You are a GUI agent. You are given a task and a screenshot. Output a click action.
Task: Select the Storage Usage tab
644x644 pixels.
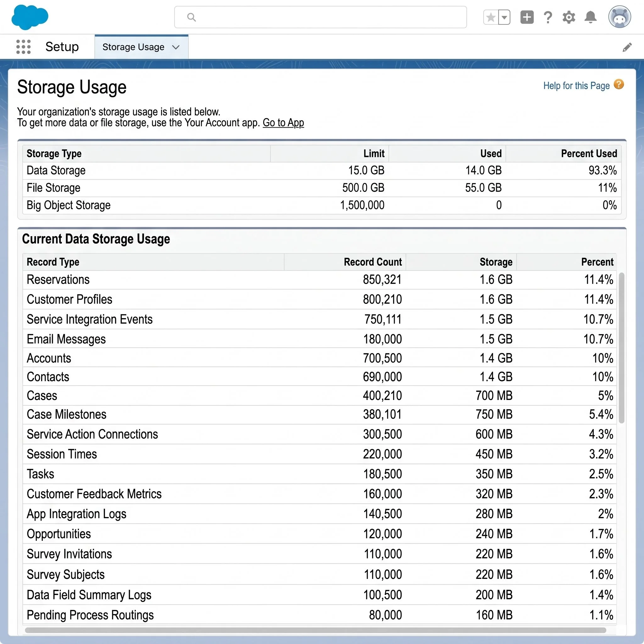pyautogui.click(x=141, y=47)
